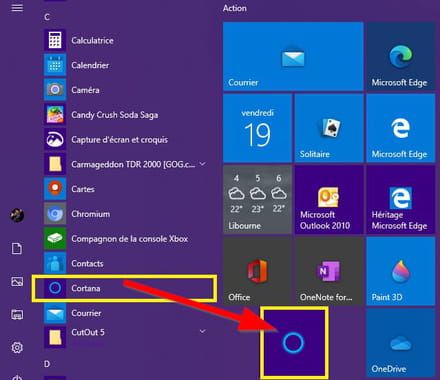Launch the Chromium browser icon
The width and height of the screenshot is (440, 380).
[x=55, y=214]
